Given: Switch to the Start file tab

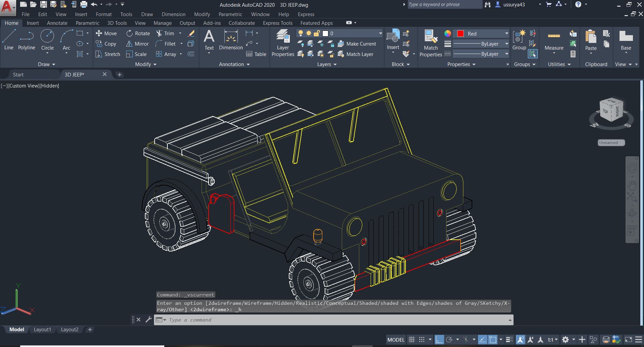Looking at the screenshot, I should pos(18,74).
